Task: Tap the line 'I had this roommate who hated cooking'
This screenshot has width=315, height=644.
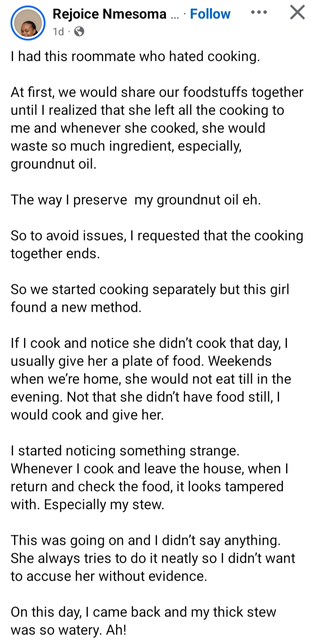Action: point(135,56)
